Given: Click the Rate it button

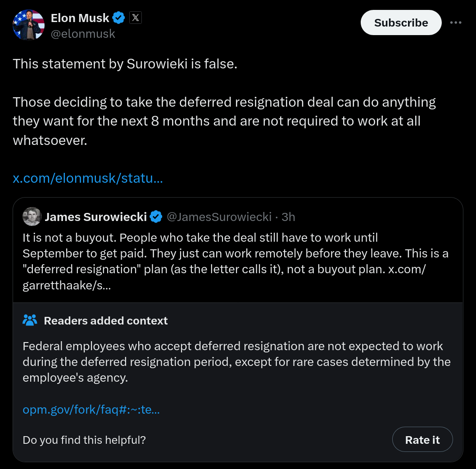Looking at the screenshot, I should [x=422, y=440].
